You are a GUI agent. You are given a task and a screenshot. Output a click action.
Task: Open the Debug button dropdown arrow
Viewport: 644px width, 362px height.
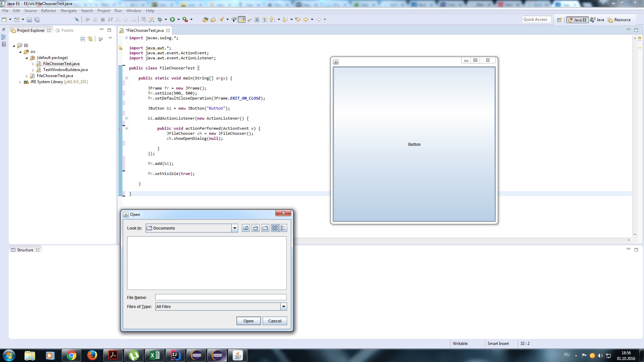click(166, 19)
